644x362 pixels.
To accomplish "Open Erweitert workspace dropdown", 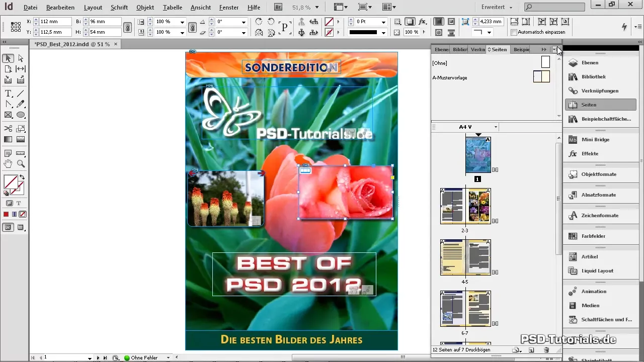I will coord(497,8).
